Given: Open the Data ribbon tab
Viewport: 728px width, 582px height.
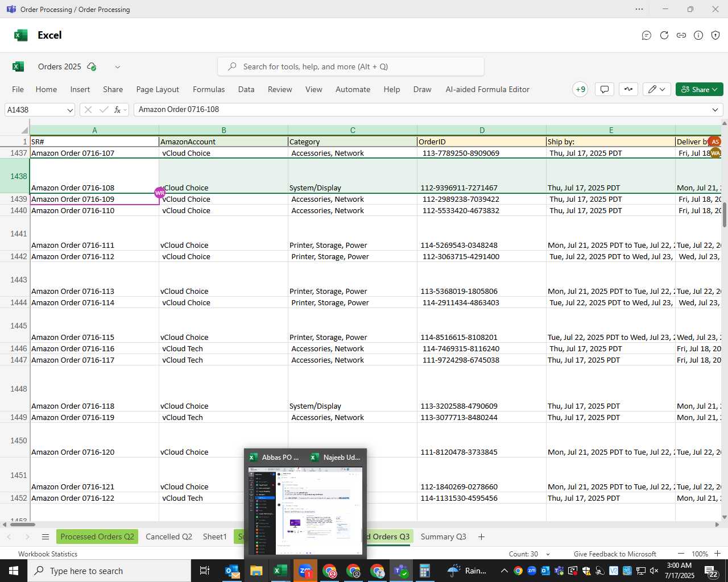Looking at the screenshot, I should (246, 89).
